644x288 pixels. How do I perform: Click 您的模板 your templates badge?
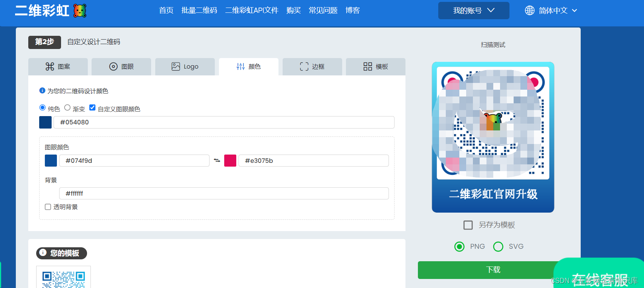click(x=61, y=253)
